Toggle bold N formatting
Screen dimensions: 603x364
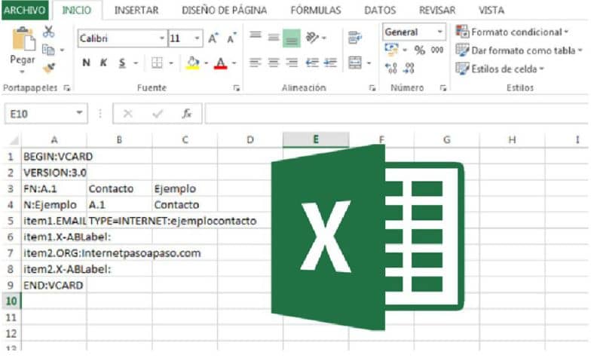pos(86,63)
